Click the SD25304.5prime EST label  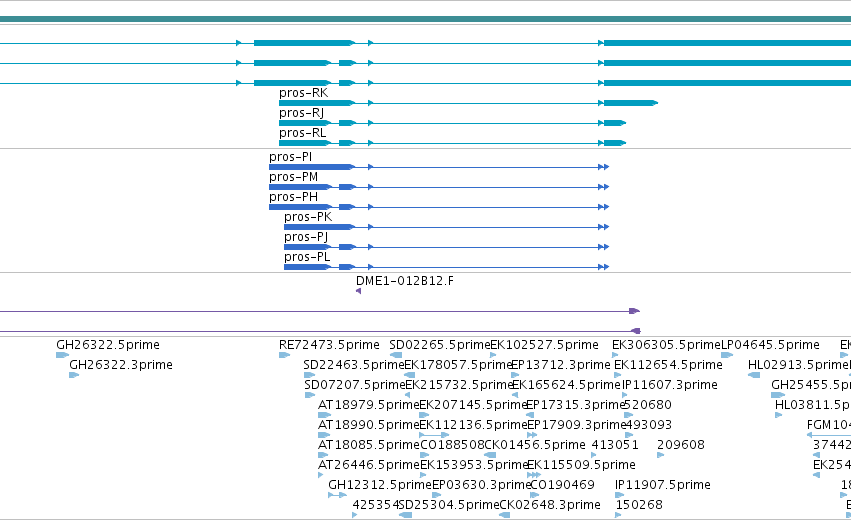449,505
